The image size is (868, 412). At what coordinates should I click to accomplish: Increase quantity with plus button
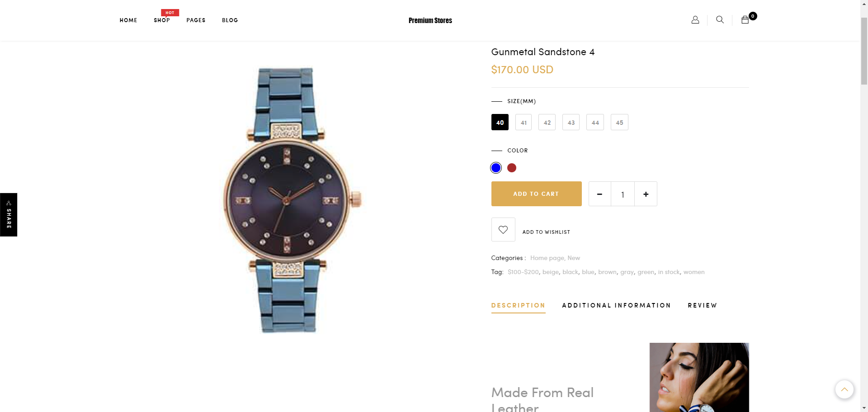tap(646, 194)
